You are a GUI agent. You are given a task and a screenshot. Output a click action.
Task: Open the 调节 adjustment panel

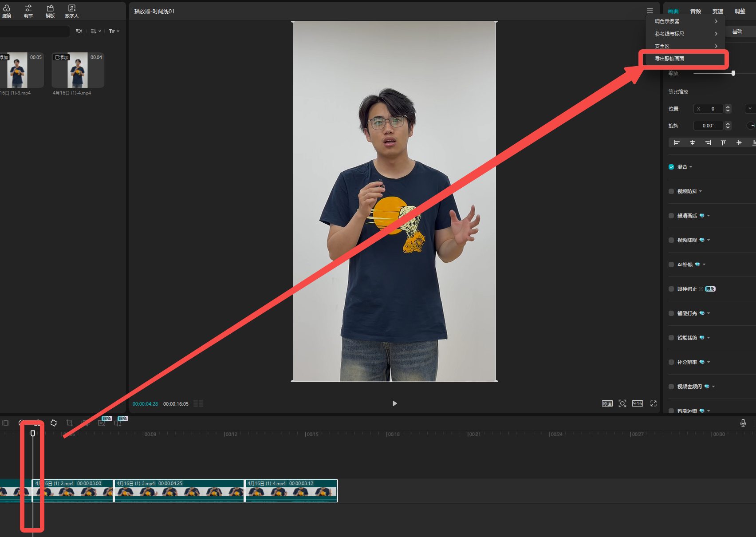tap(28, 11)
